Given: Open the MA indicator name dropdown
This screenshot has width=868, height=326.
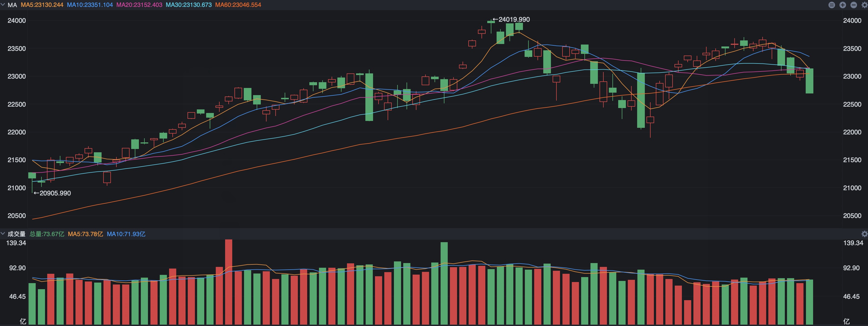Looking at the screenshot, I should 12,5.
